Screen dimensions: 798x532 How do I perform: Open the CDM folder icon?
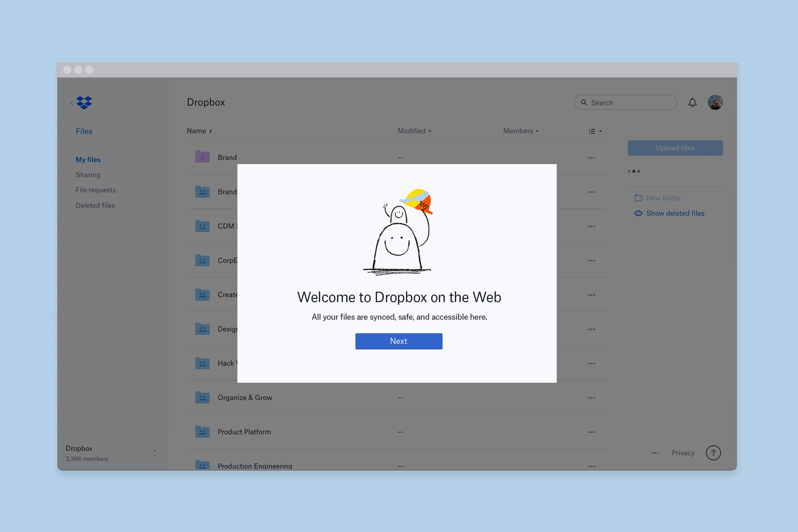(x=202, y=226)
